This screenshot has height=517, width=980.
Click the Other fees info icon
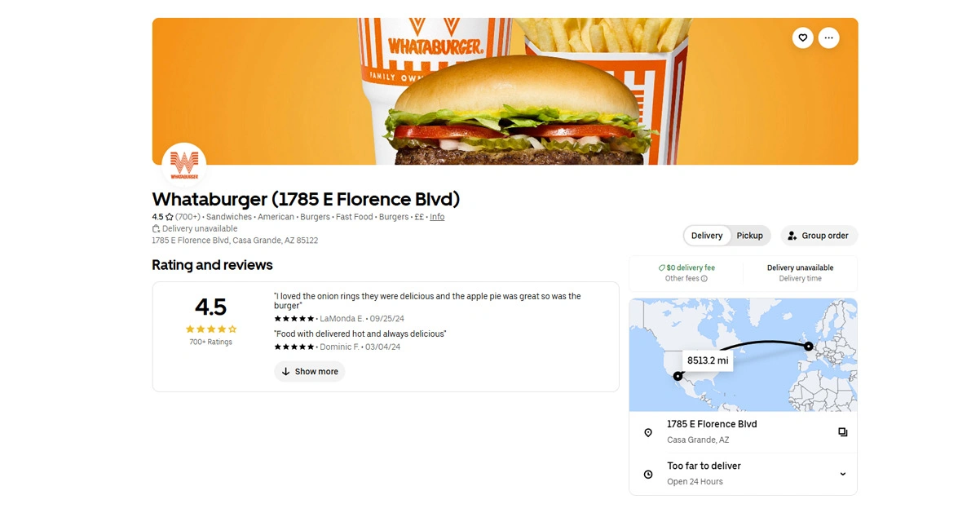(x=704, y=279)
